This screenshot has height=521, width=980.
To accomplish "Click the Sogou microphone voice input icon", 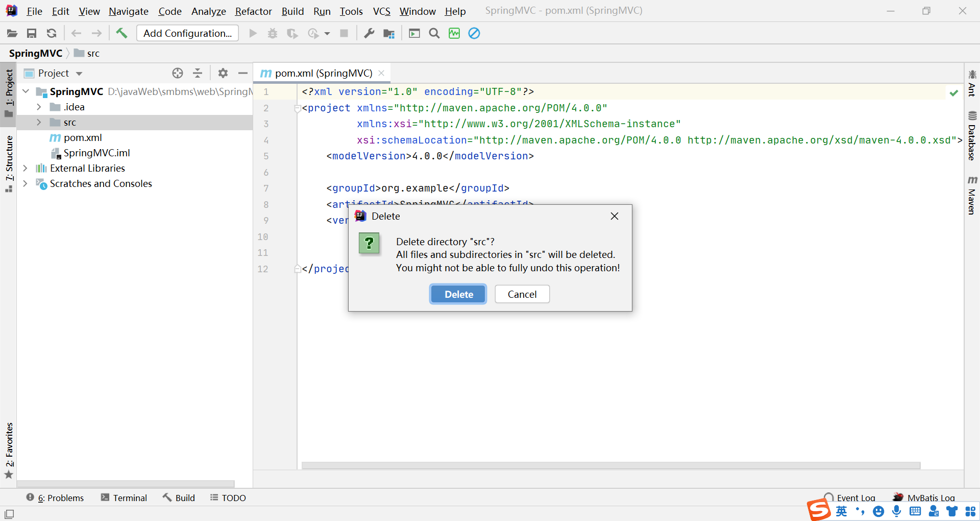I will click(897, 511).
